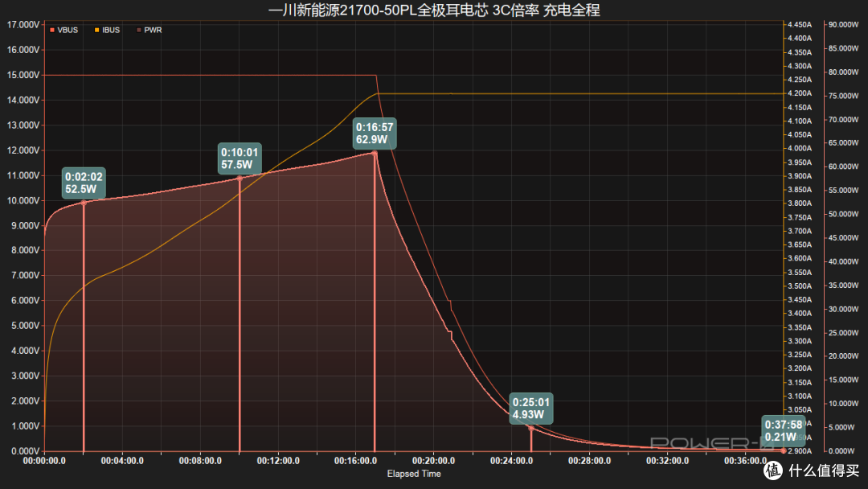The width and height of the screenshot is (868, 489).
Task: Toggle the VBUS legend entry
Action: click(63, 30)
